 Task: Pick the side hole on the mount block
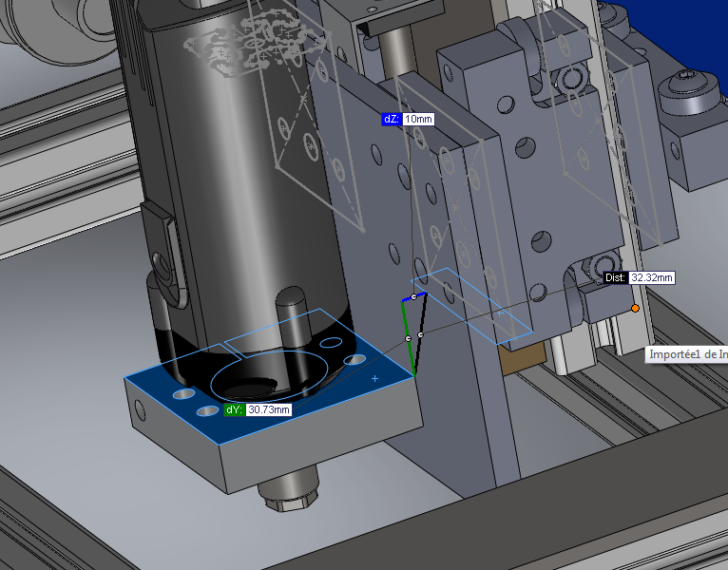pos(141,409)
